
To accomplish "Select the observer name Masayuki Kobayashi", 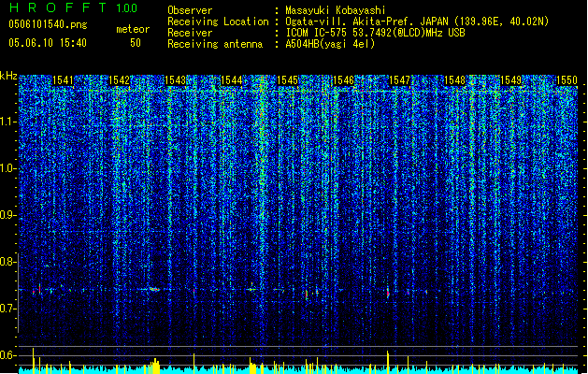I will click(x=336, y=10).
